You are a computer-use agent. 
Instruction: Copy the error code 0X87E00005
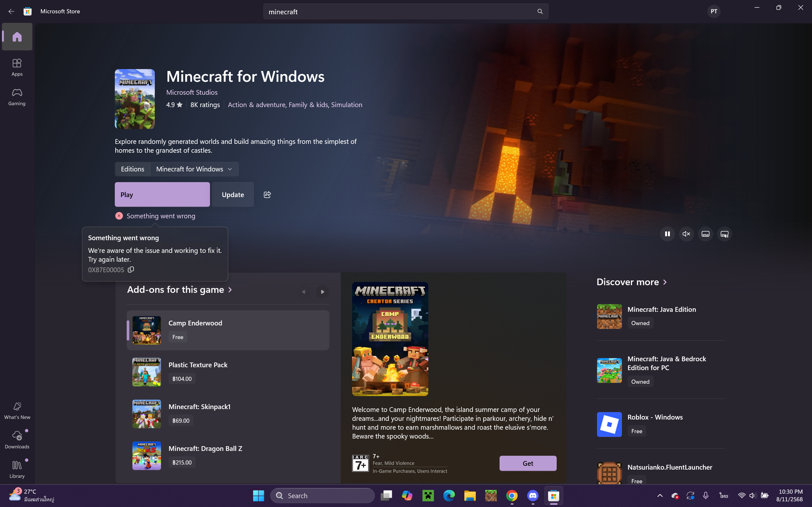(131, 270)
